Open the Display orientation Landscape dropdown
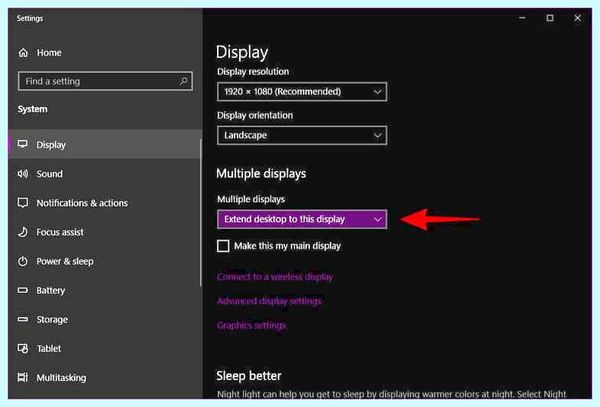Viewport: 600px width, 407px height. pyautogui.click(x=302, y=135)
